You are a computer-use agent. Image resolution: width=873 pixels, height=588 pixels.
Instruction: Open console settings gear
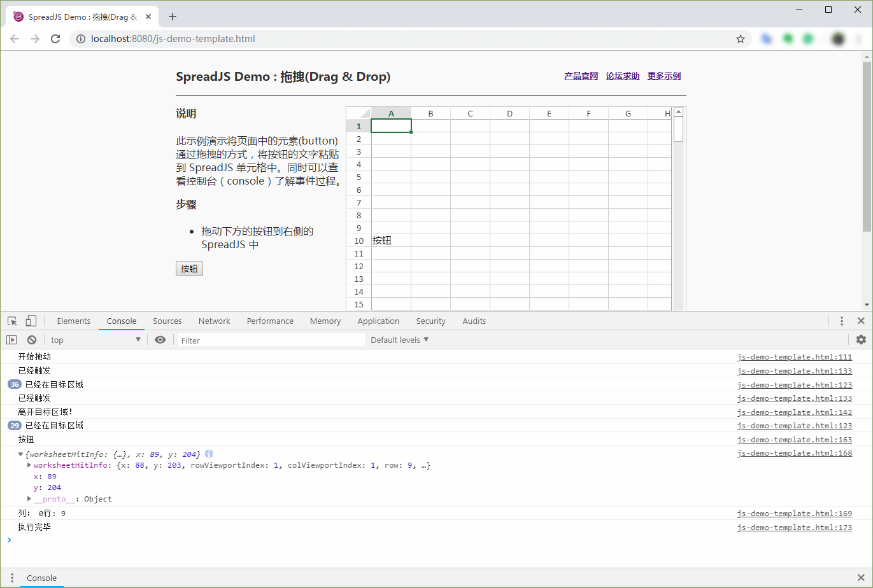[x=861, y=340]
